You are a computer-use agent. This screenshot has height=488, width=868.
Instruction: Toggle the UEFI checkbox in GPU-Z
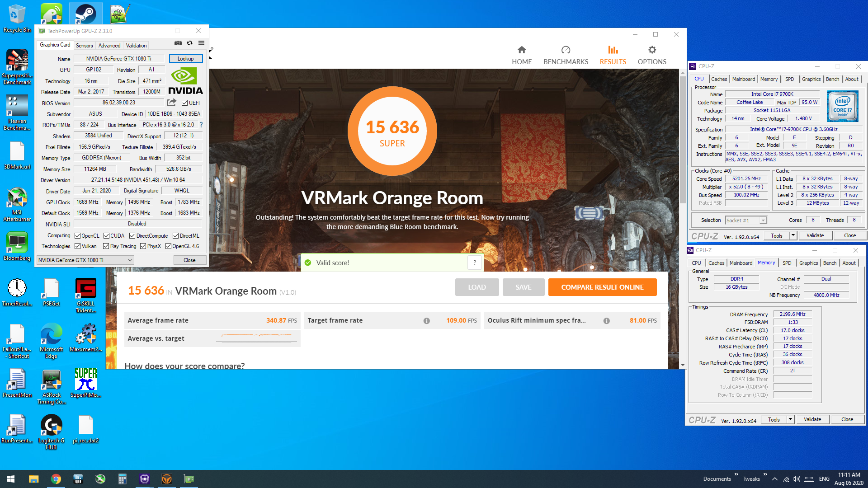click(x=184, y=103)
